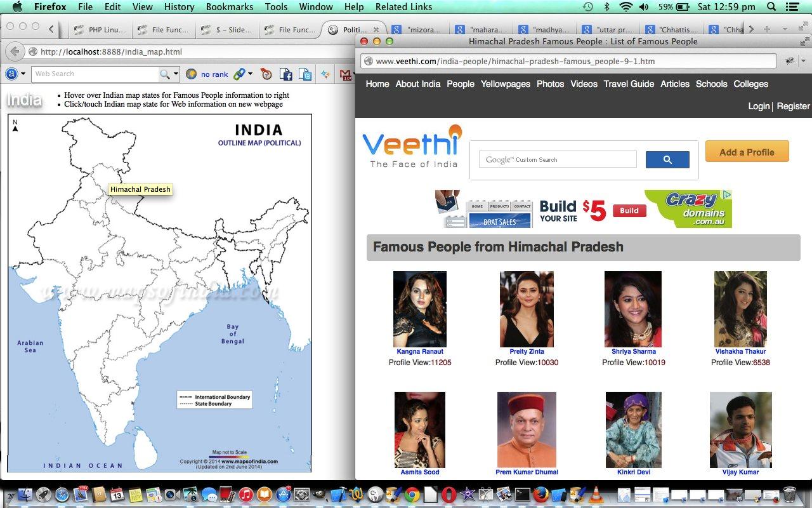Close the active 'Politi...' tab
The image size is (812, 508).
click(x=376, y=30)
